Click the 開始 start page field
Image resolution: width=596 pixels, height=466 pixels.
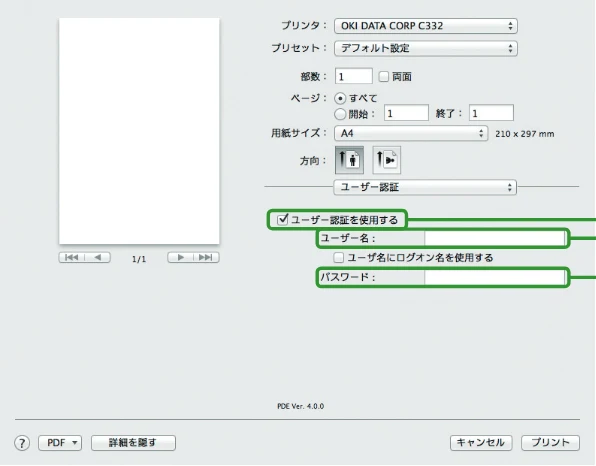(x=406, y=113)
